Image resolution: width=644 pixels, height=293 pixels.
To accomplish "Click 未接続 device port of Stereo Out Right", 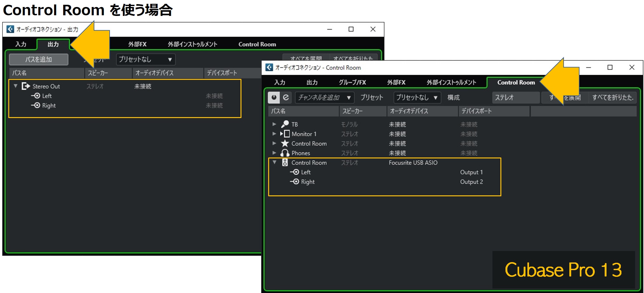I will point(214,105).
